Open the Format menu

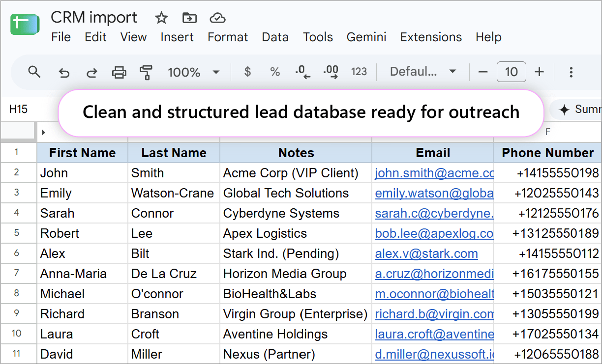pos(228,37)
